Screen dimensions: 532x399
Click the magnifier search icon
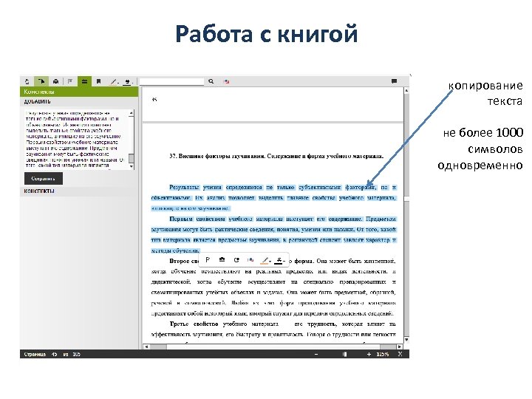211,81
